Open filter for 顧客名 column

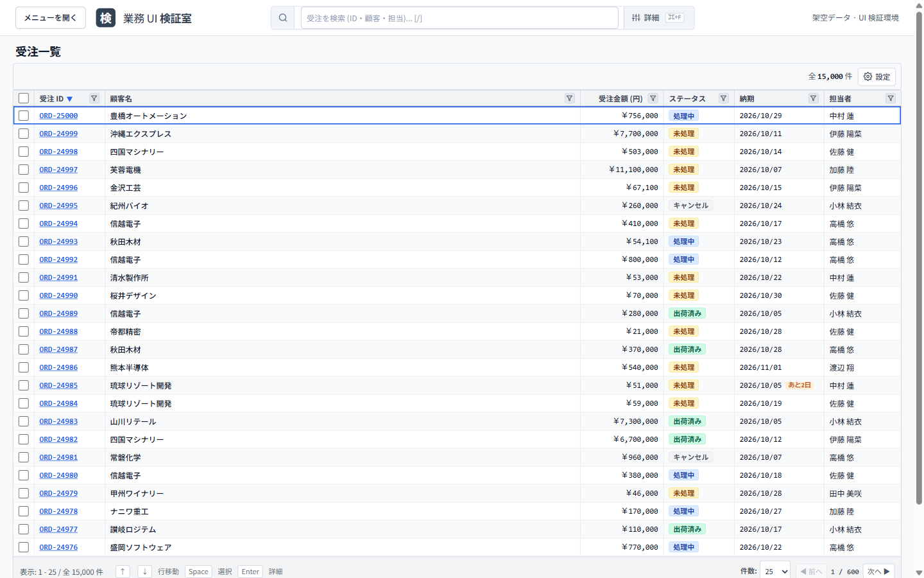(569, 98)
